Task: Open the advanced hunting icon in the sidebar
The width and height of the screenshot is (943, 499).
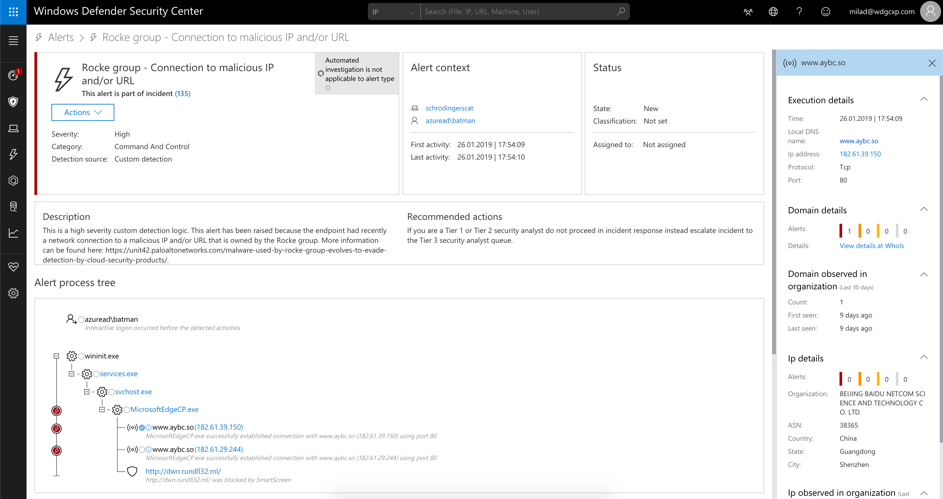Action: point(13,207)
